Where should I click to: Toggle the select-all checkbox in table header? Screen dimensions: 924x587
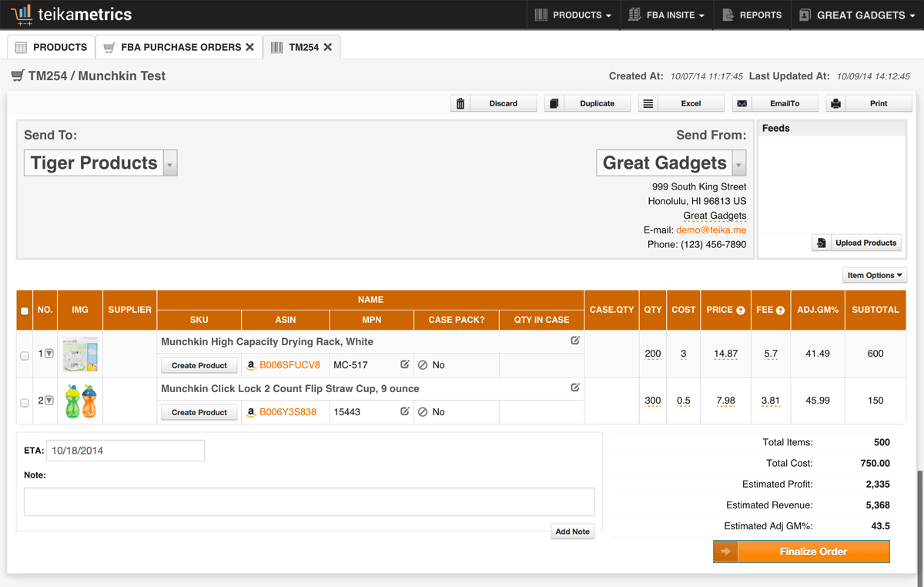click(x=25, y=311)
